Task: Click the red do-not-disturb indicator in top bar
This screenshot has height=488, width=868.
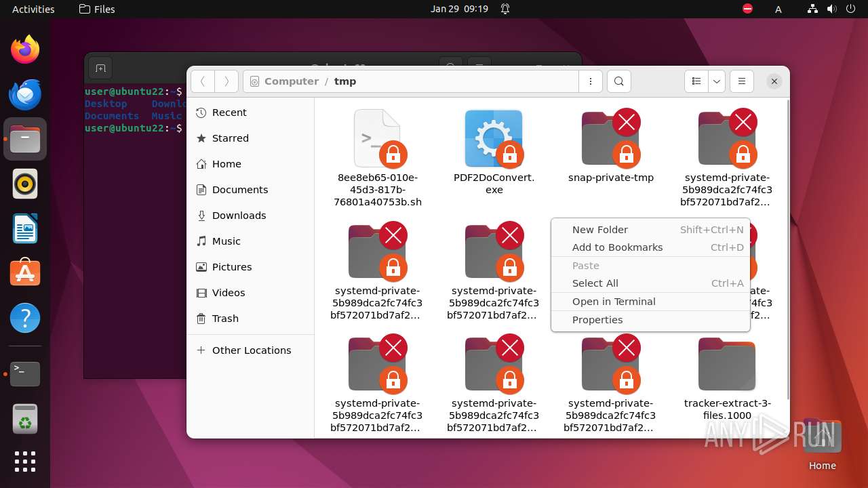Action: point(748,9)
